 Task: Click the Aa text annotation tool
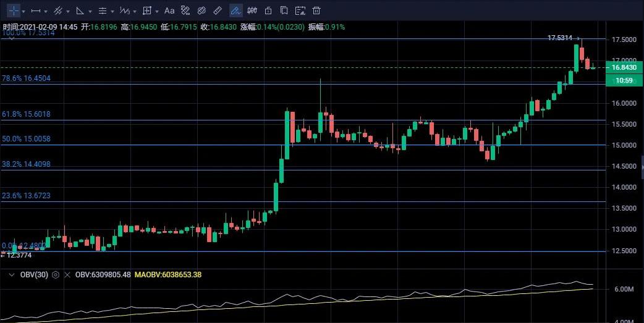click(169, 10)
